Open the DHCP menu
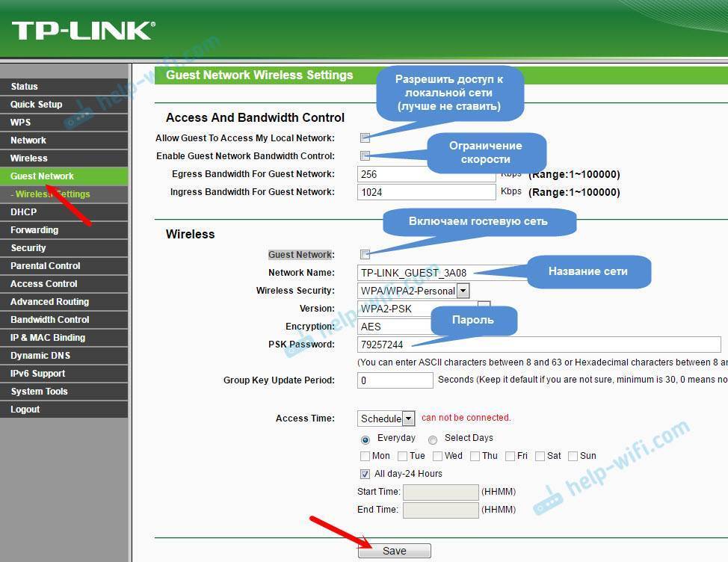728x562 pixels. (64, 212)
